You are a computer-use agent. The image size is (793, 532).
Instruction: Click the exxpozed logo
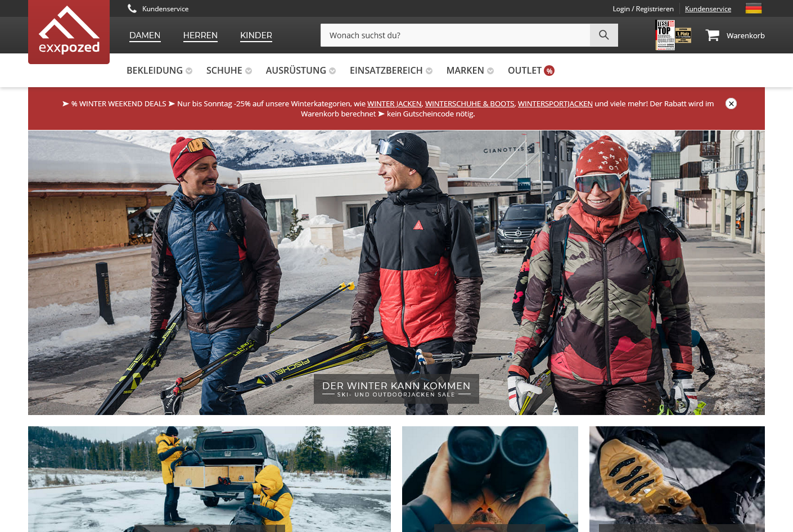(x=69, y=31)
